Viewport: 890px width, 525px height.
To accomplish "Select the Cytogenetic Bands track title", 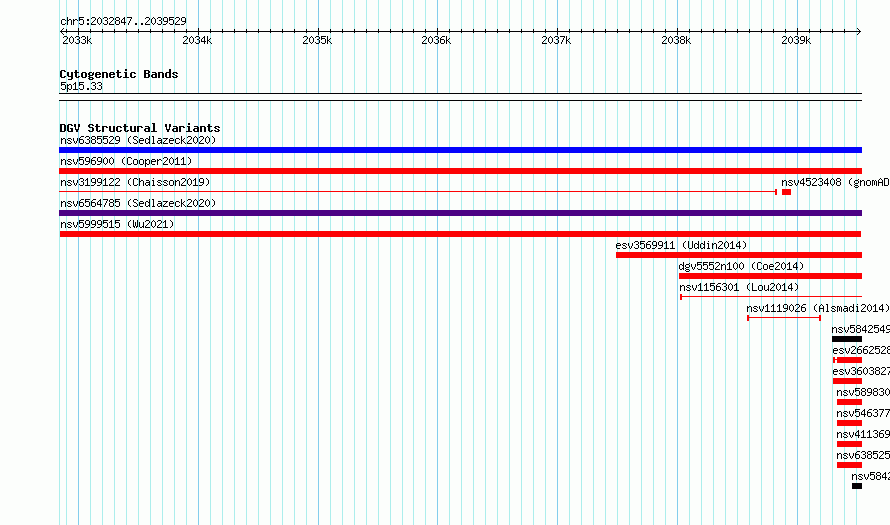I will point(119,74).
